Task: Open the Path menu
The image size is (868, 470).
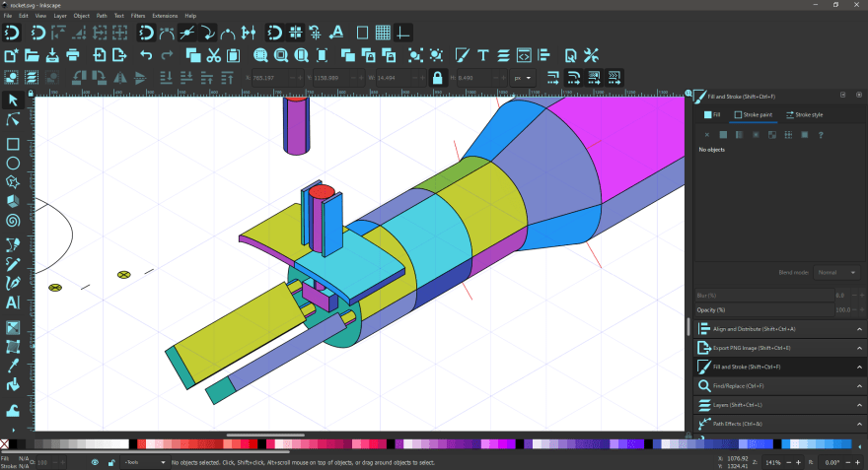Action: [102, 16]
